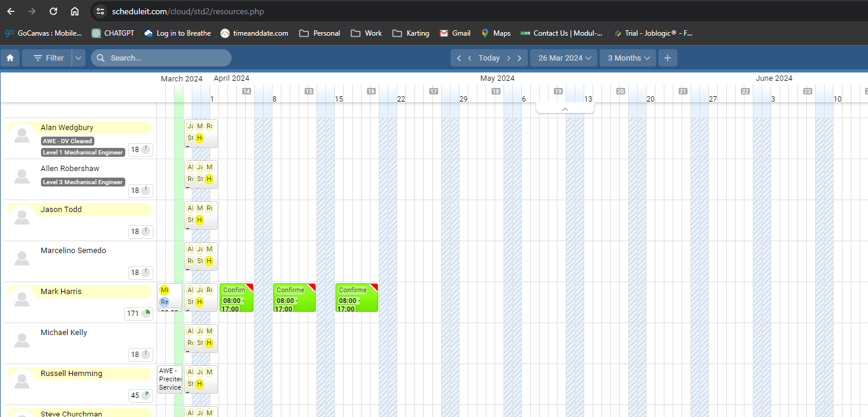Open the first green Confirmed event for Mark Harris
Image resolution: width=868 pixels, height=417 pixels.
coord(236,298)
